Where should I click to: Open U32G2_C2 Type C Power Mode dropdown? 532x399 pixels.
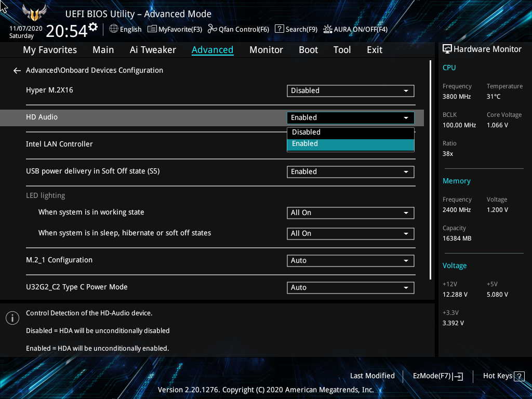tap(351, 288)
